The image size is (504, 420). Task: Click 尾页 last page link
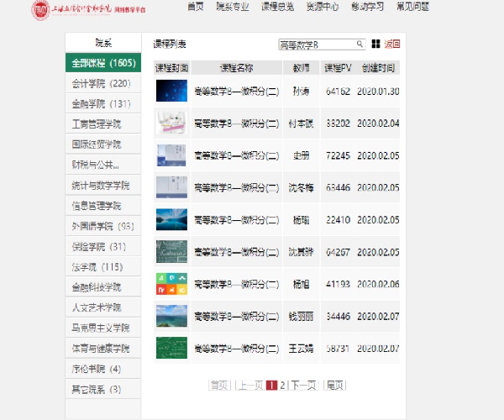tap(334, 386)
